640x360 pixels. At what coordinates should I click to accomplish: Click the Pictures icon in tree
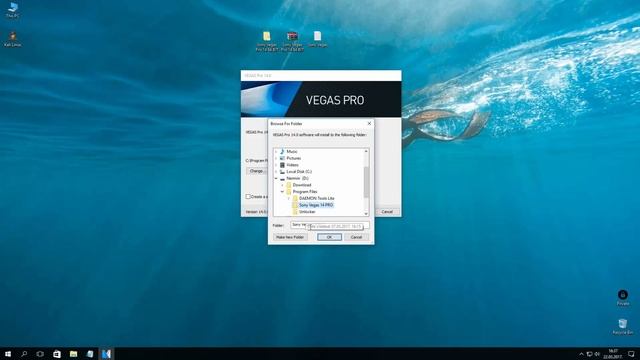(282, 158)
